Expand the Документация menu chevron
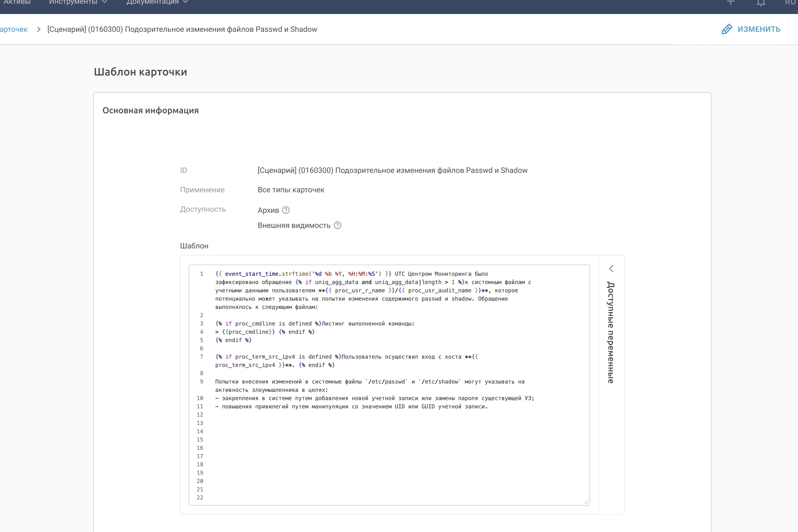Image resolution: width=798 pixels, height=532 pixels. [x=186, y=2]
